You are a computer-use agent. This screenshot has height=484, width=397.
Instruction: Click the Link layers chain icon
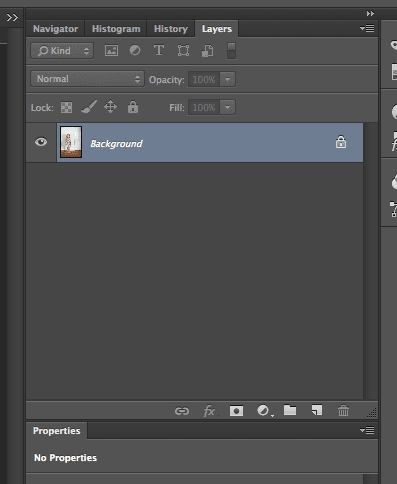182,411
